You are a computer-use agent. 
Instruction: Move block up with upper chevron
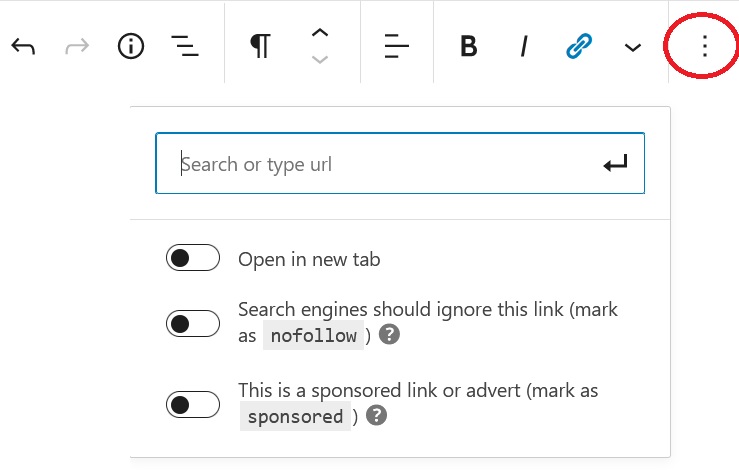point(320,33)
